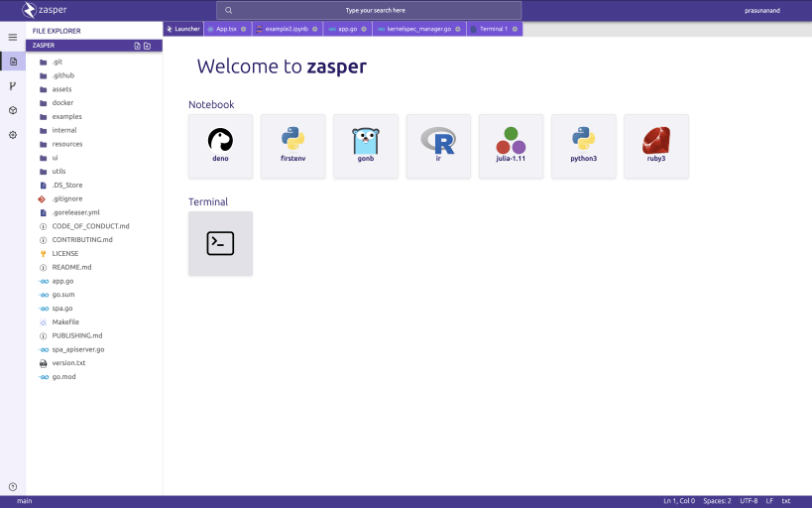Click UTF-8 encoding in status bar
The image size is (812, 508).
tap(749, 501)
